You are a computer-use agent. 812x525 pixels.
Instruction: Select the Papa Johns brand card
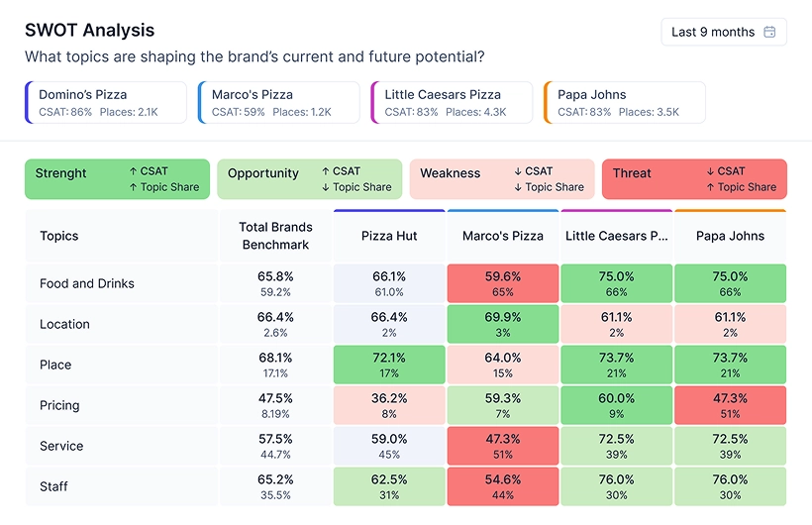tap(624, 102)
